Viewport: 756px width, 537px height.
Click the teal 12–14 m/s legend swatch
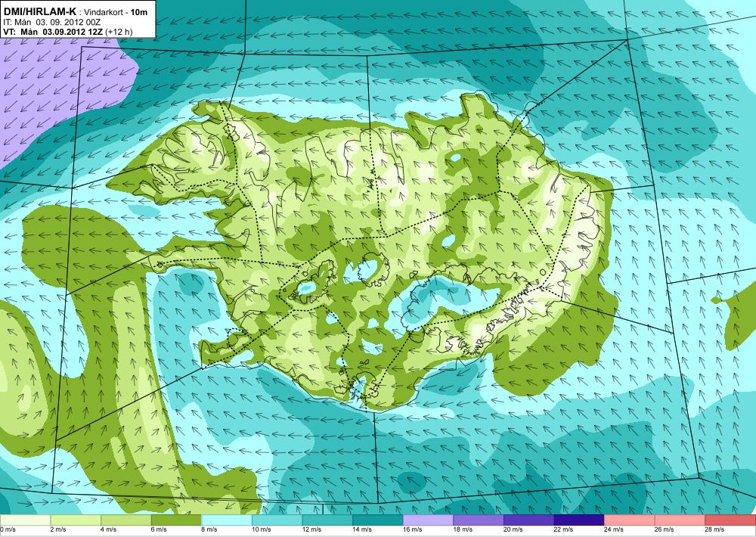coord(327,520)
